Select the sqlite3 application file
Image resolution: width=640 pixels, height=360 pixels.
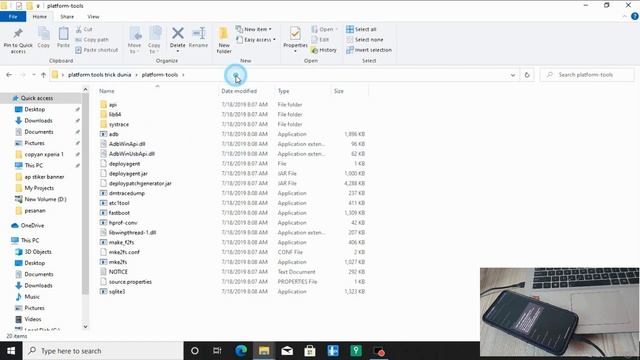pos(117,291)
